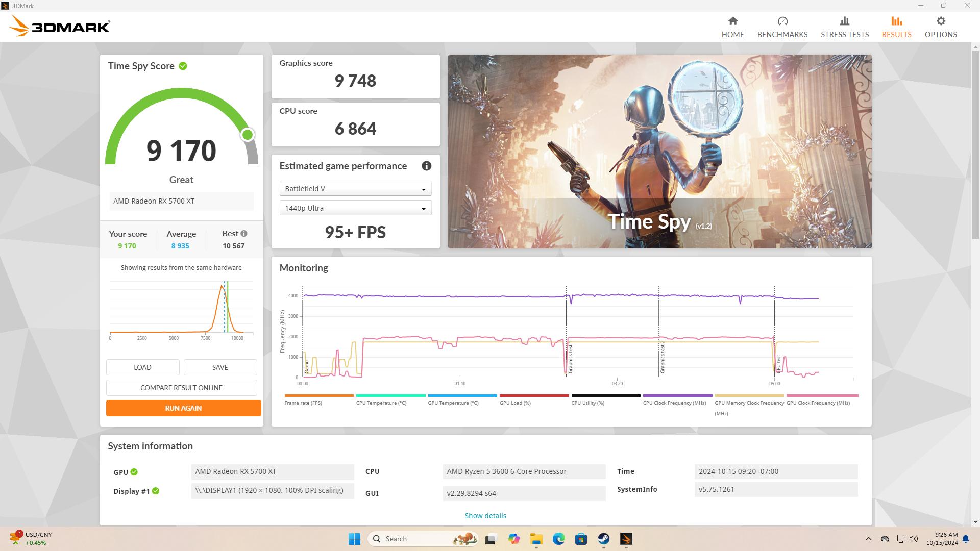Screen dimensions: 980x551
Task: Toggle GPU Clock Frequency legend swatch
Action: click(x=822, y=395)
